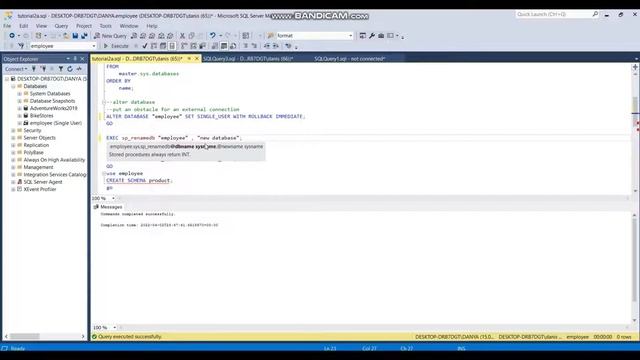Click the New Query button

coord(110,36)
